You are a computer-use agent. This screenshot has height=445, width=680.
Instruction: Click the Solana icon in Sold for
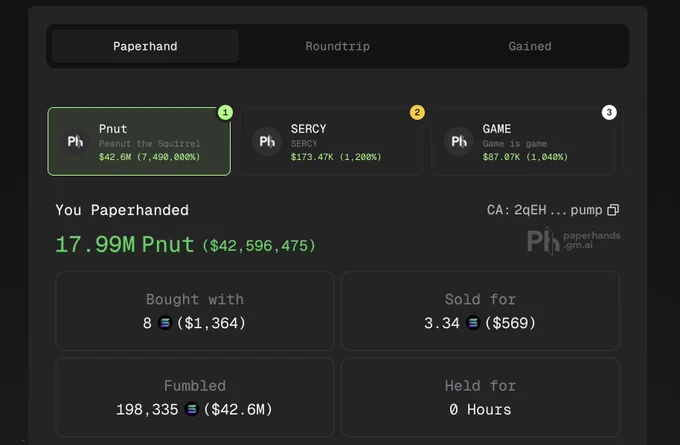pyautogui.click(x=473, y=323)
